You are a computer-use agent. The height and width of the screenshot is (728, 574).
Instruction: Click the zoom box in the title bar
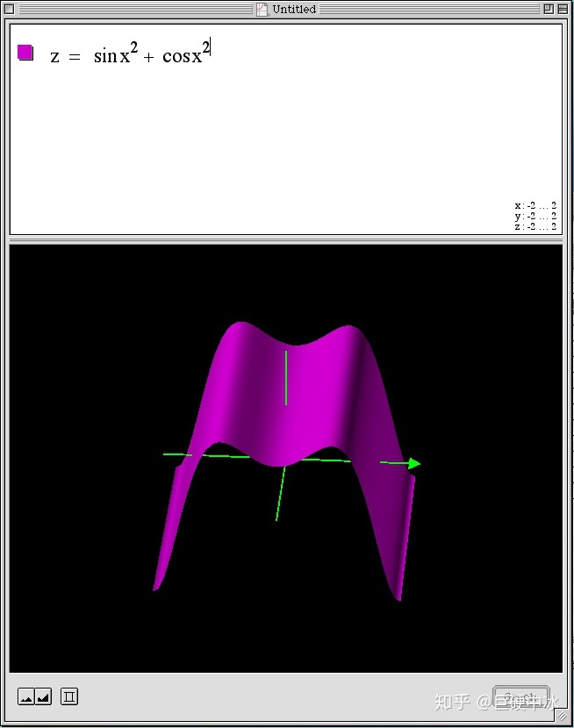pos(548,9)
